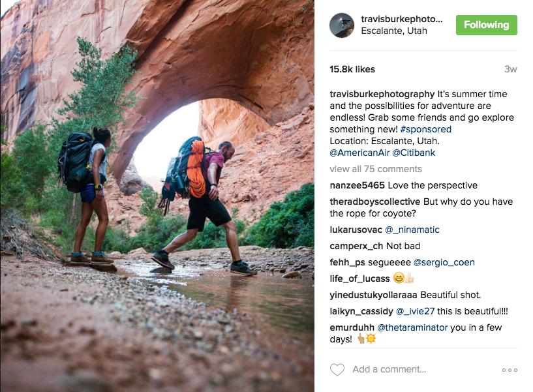Open the #sponsored hashtag link
The width and height of the screenshot is (533, 392).
click(425, 129)
